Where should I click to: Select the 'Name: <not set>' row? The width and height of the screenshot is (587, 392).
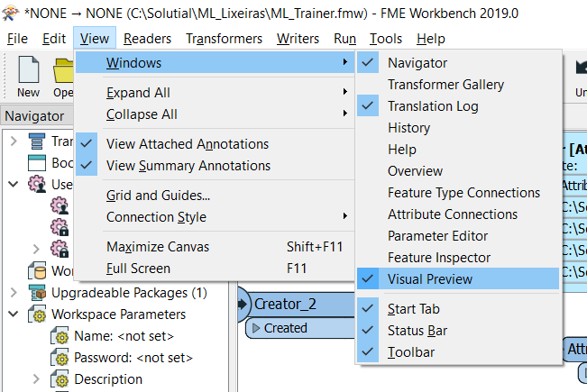[x=124, y=336]
